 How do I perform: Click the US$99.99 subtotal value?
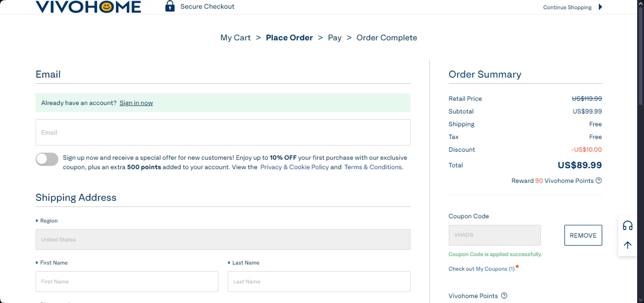click(x=587, y=111)
